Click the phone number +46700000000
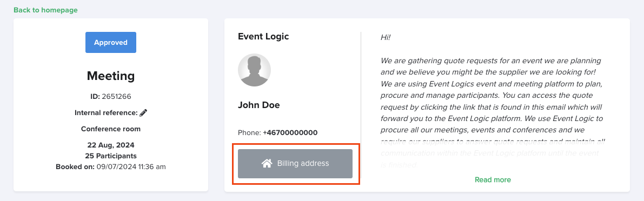This screenshot has height=201, width=644. pyautogui.click(x=290, y=133)
